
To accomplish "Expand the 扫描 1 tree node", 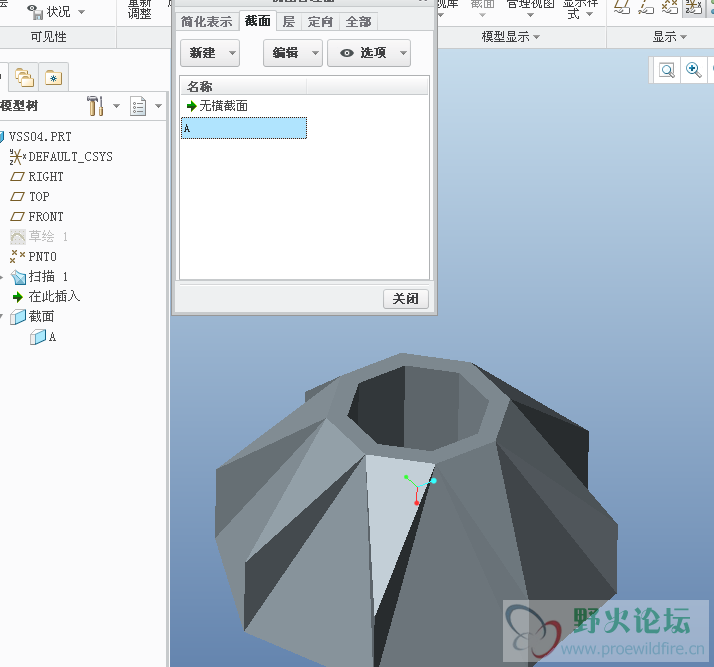I will click(x=2, y=277).
